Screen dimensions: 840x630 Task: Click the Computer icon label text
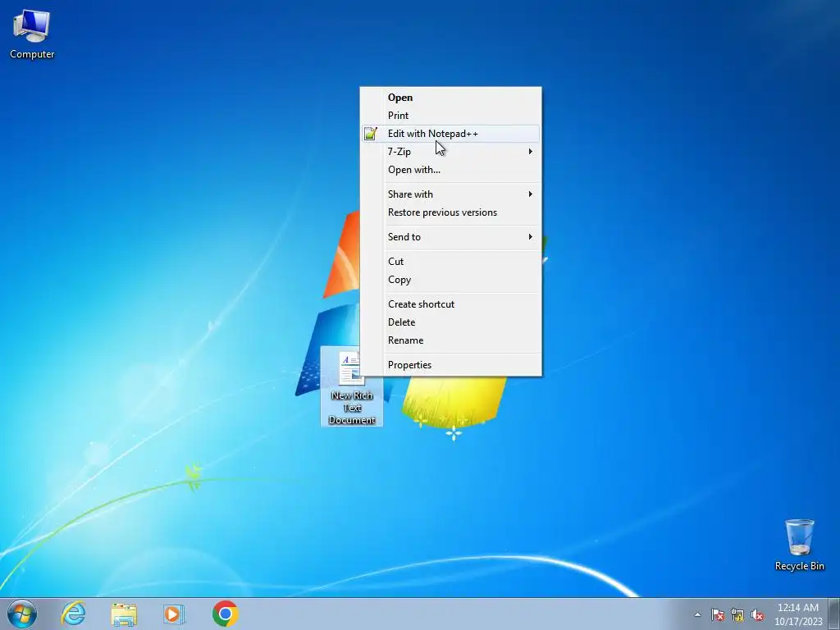tap(32, 54)
